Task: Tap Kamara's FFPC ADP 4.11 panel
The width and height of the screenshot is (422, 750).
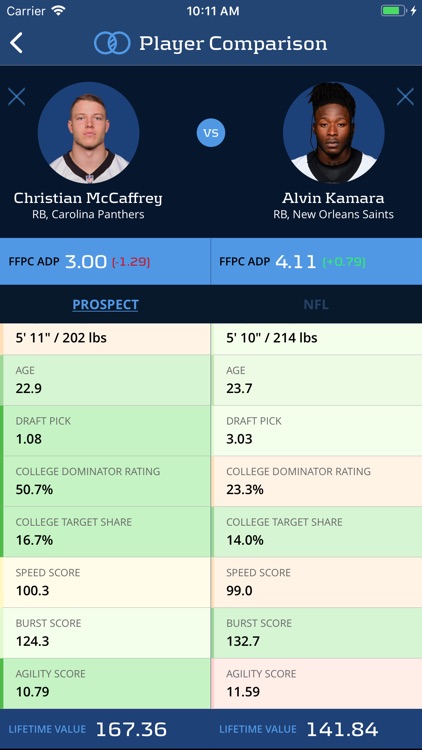Action: pos(317,262)
